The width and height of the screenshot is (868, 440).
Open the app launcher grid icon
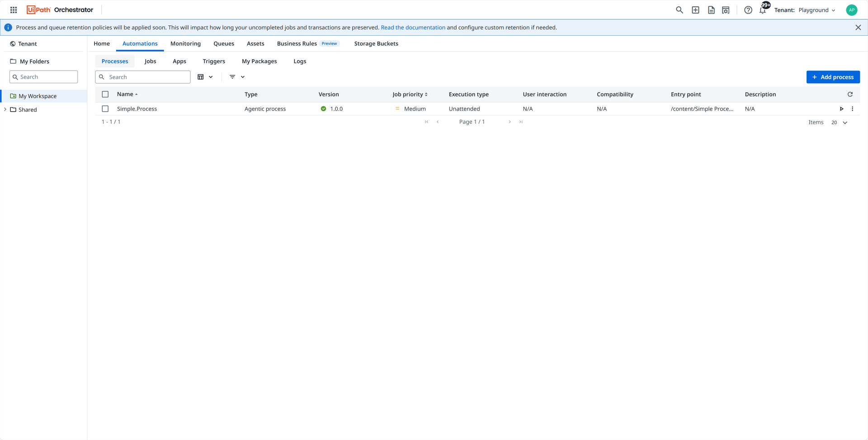tap(14, 10)
